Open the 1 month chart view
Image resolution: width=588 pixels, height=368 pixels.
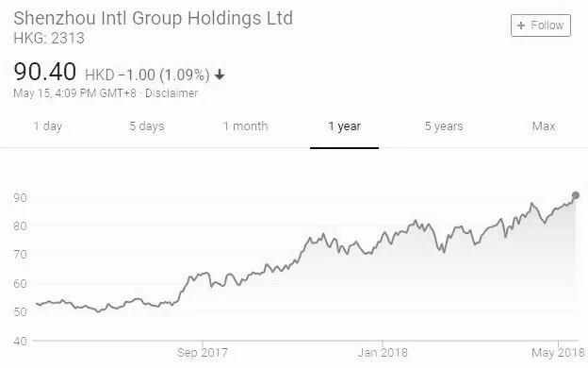click(x=245, y=126)
